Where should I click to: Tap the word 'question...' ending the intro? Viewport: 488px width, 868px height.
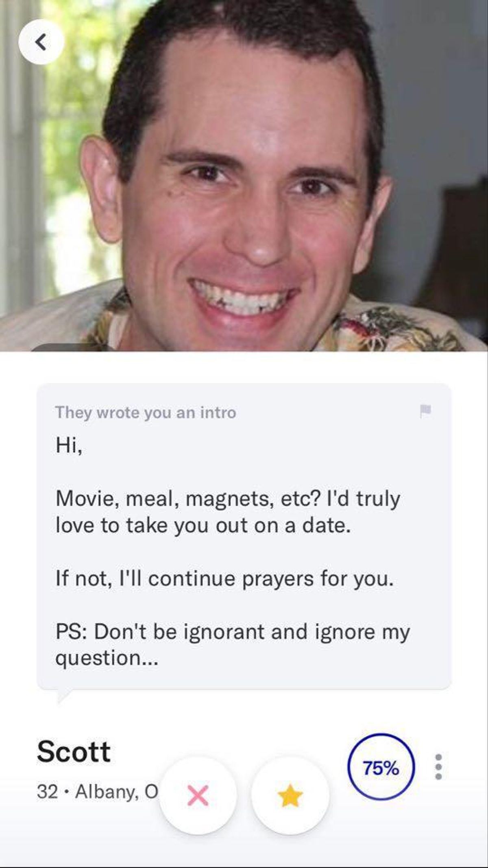click(106, 659)
